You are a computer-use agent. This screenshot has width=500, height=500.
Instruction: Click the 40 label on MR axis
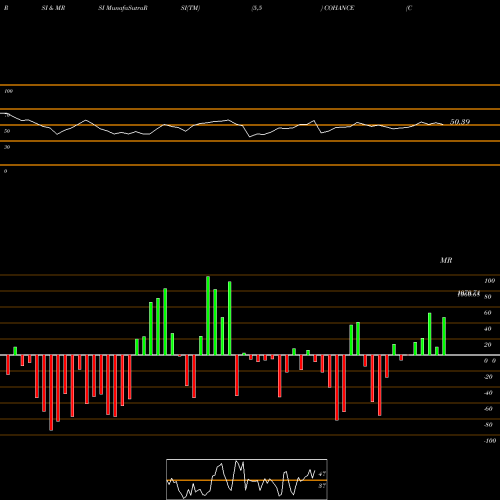(488, 329)
